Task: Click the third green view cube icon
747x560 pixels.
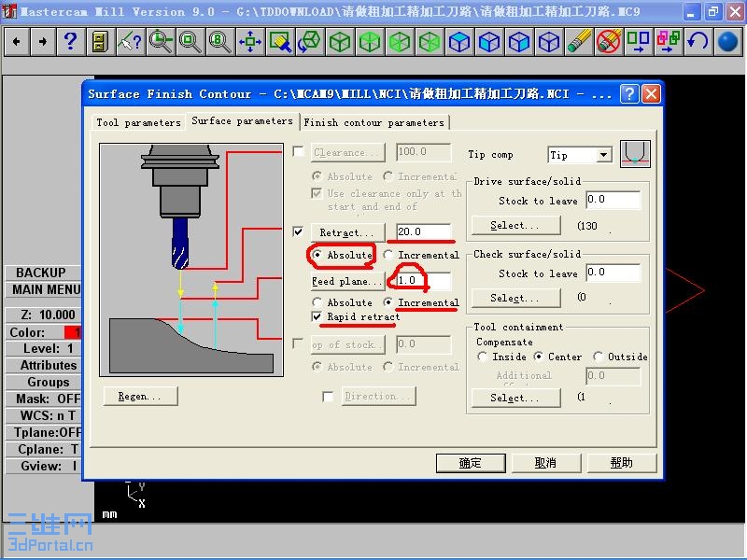Action: click(x=400, y=41)
